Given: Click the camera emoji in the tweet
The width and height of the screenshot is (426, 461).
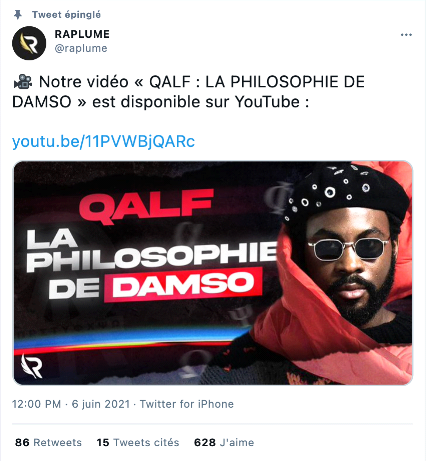Looking at the screenshot, I should (x=23, y=82).
